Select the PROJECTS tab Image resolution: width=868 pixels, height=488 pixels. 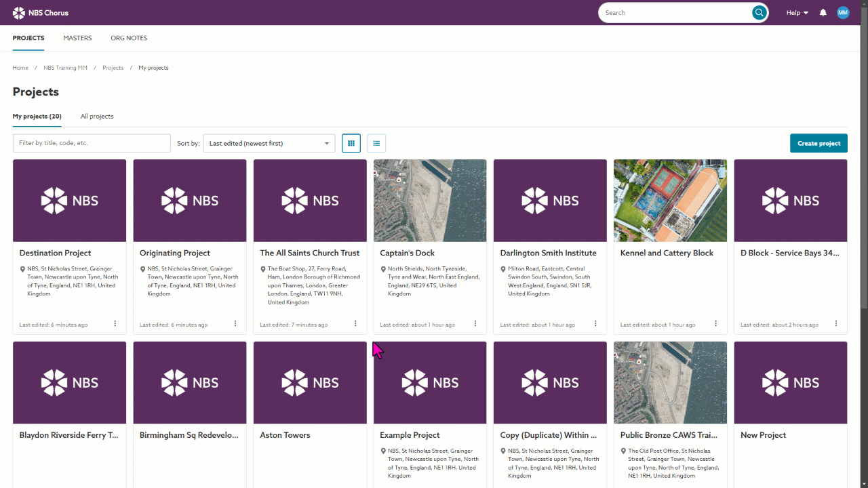point(28,38)
